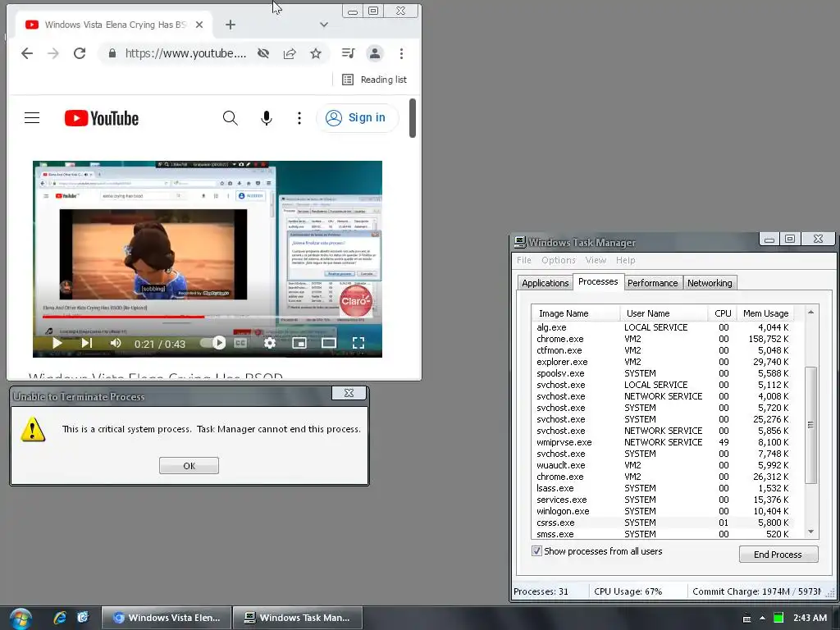Select the smss.exe process
The image size is (840, 630).
point(662,534)
